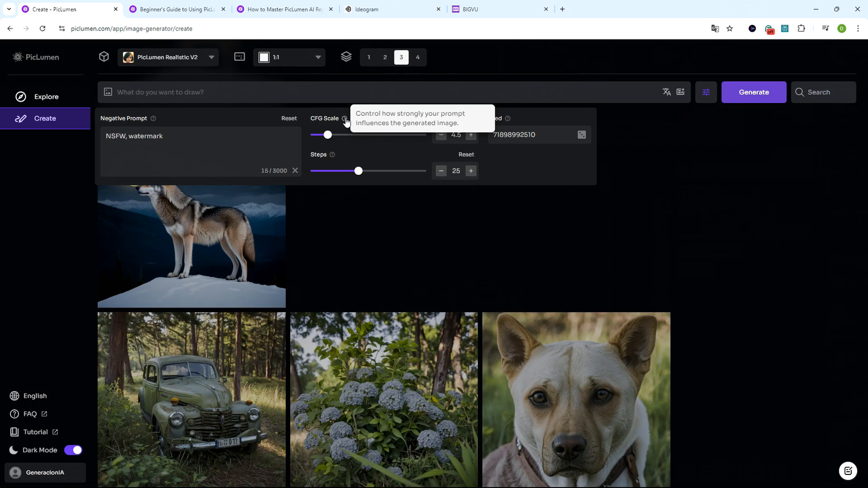This screenshot has height=488, width=868.
Task: Toggle the Dark Mode switch
Action: 73,450
